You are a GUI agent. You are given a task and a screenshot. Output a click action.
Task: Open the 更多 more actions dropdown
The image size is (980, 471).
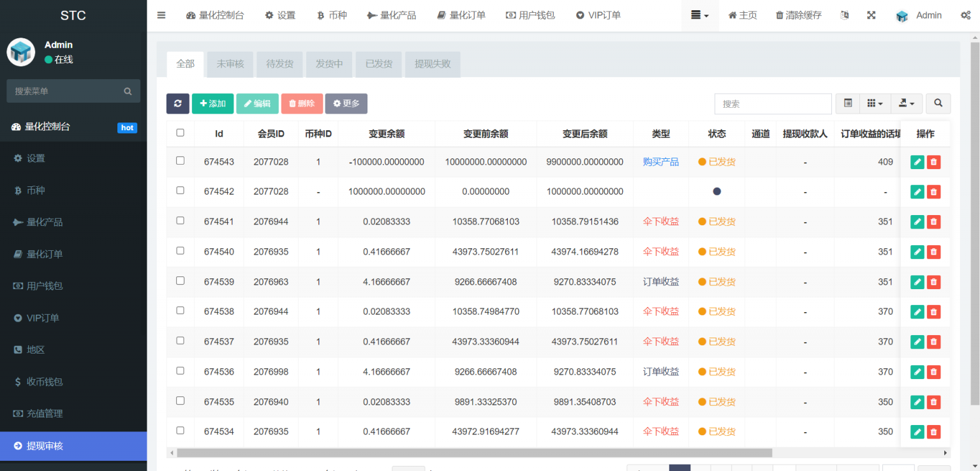click(x=346, y=103)
